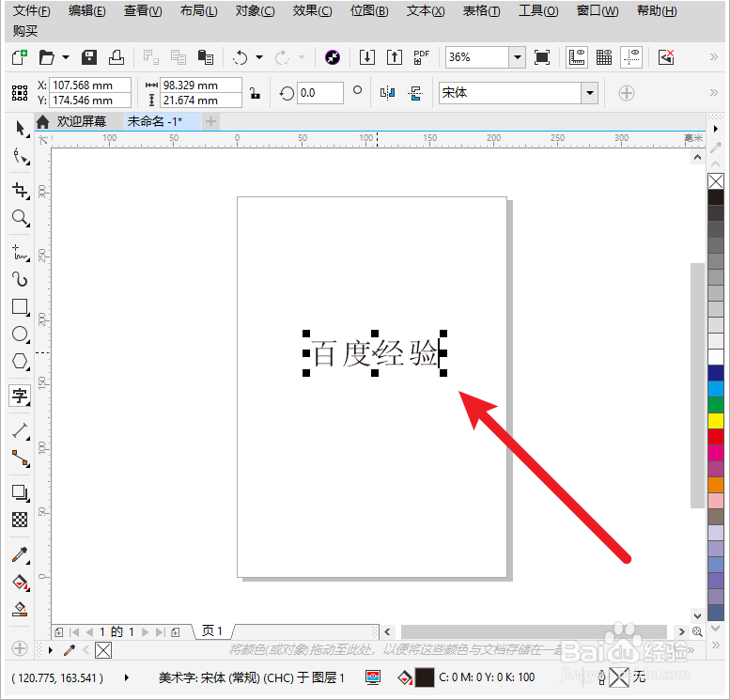730x700 pixels.
Task: Click the Full-screen preview icon
Action: (x=542, y=57)
